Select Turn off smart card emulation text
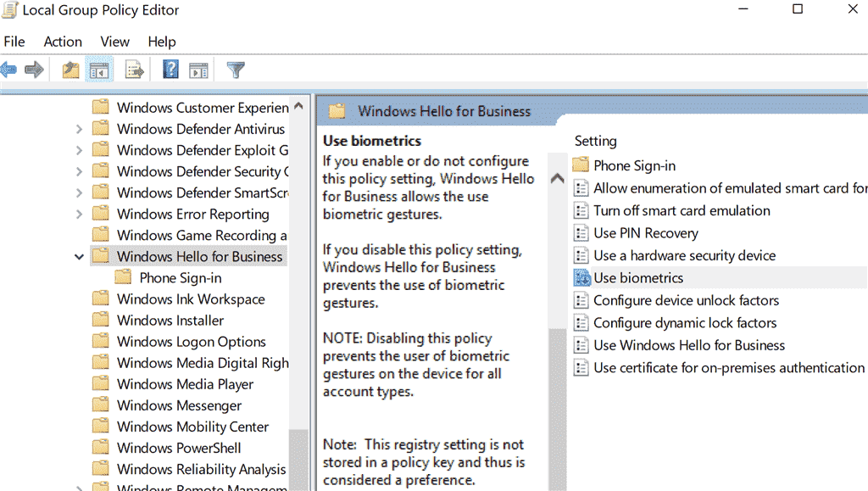The image size is (868, 491). pyautogui.click(x=682, y=210)
